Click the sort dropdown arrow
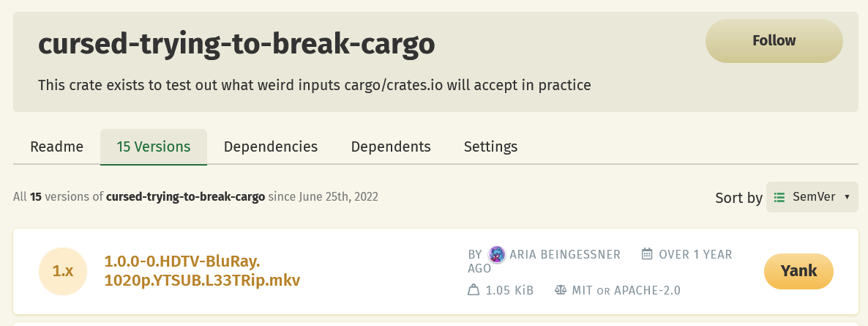Screen dimensions: 868x326 point(847,197)
